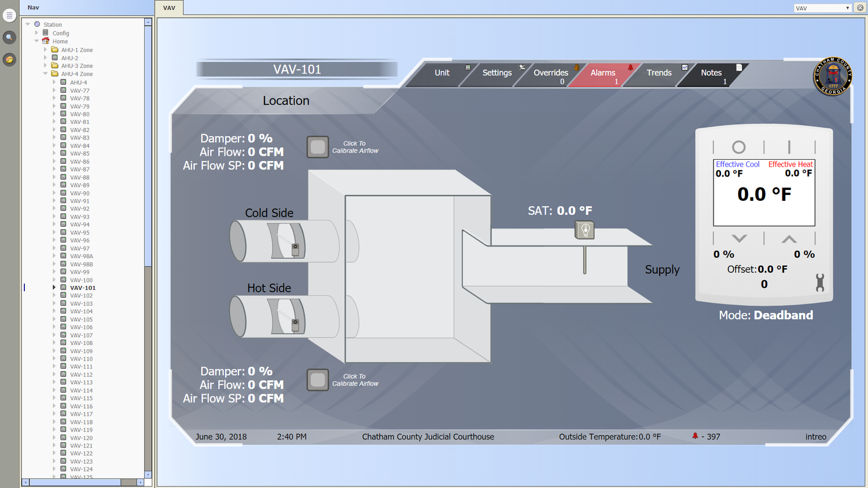The image size is (868, 488).
Task: Raise setpoint with thermostat up arrow
Action: (789, 239)
